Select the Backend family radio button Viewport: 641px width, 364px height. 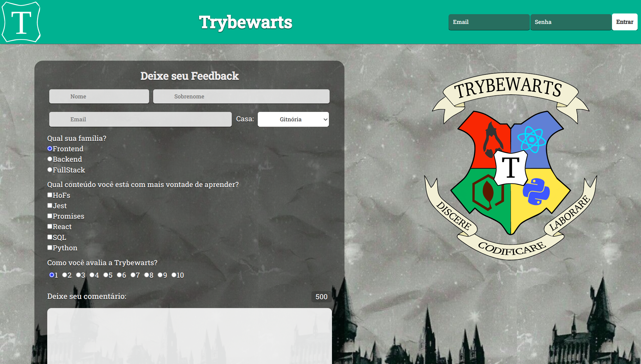pos(50,159)
